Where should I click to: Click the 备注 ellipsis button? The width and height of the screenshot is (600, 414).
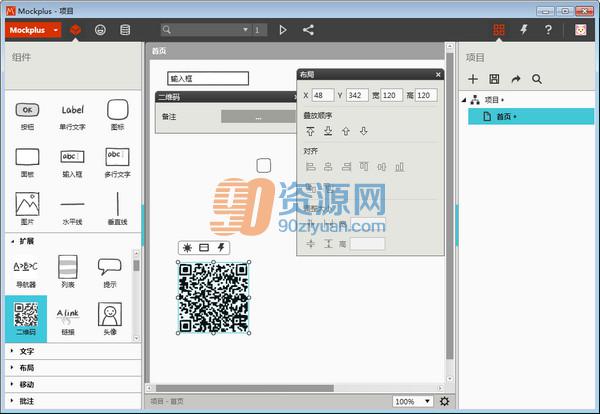tap(259, 117)
